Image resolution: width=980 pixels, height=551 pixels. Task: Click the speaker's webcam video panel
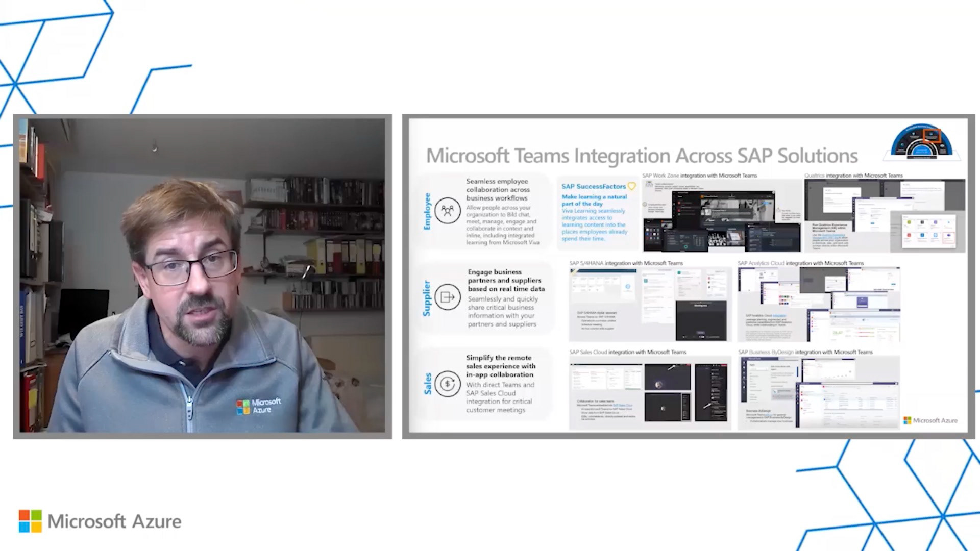click(203, 276)
